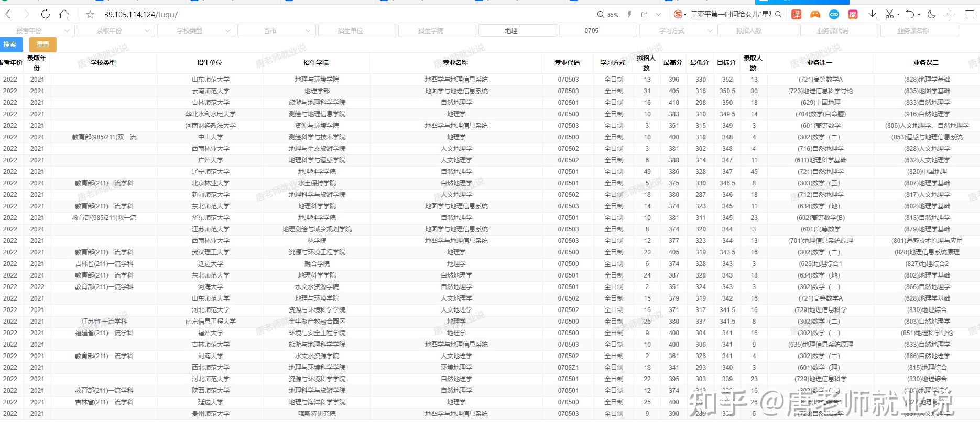Toggle night mode with the moon icon
Image resolution: width=980 pixels, height=443 pixels.
coord(931,14)
